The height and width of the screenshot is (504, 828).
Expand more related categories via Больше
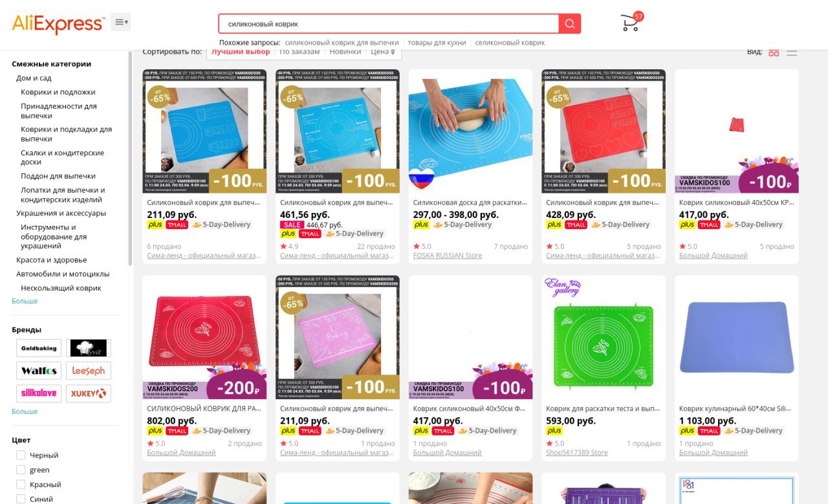coord(25,301)
